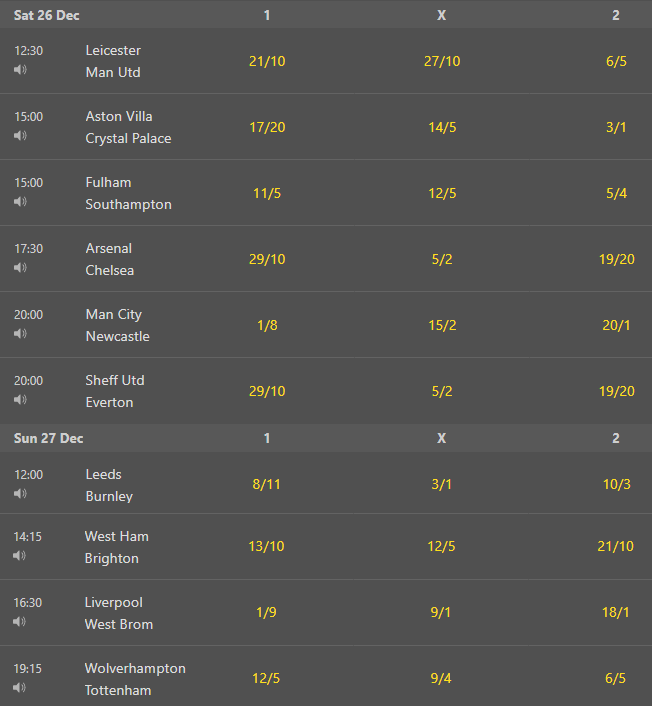Click the speaker icon for Leeds vs Burnley
The width and height of the screenshot is (652, 708).
tap(20, 494)
